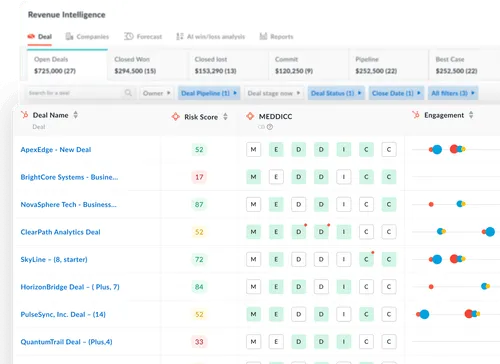Click large blue engagement dot in ClearPath row
500x364 pixels.
click(x=490, y=232)
